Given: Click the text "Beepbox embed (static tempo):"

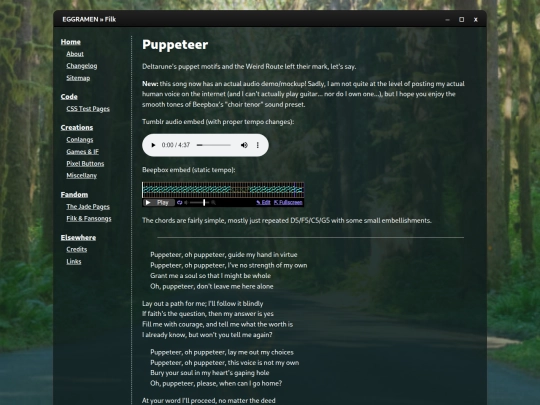Looking at the screenshot, I should tap(189, 170).
